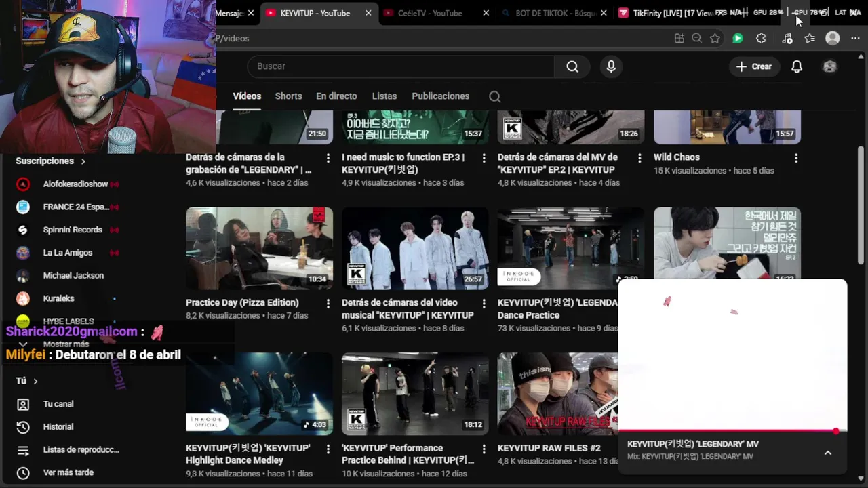Open the media control music icon
The image size is (868, 488).
(787, 39)
